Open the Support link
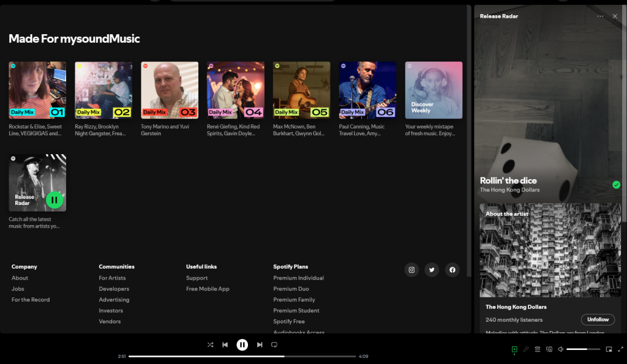627x364 pixels. [197, 278]
